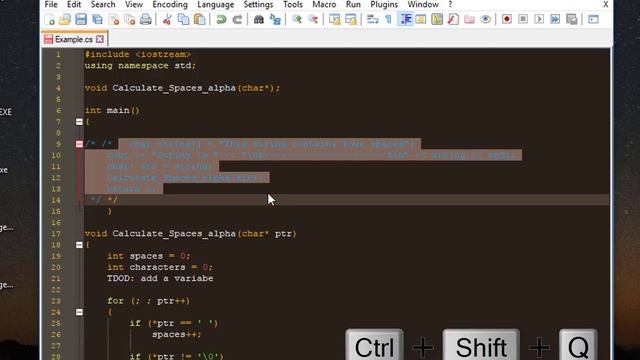
Task: Undo the last edit with the green arrow
Action: pos(221,19)
